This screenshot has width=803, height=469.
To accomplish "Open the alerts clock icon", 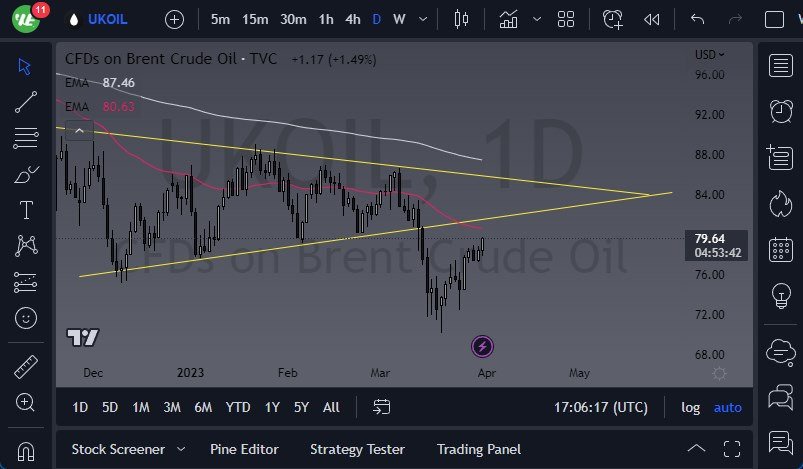I will (780, 110).
